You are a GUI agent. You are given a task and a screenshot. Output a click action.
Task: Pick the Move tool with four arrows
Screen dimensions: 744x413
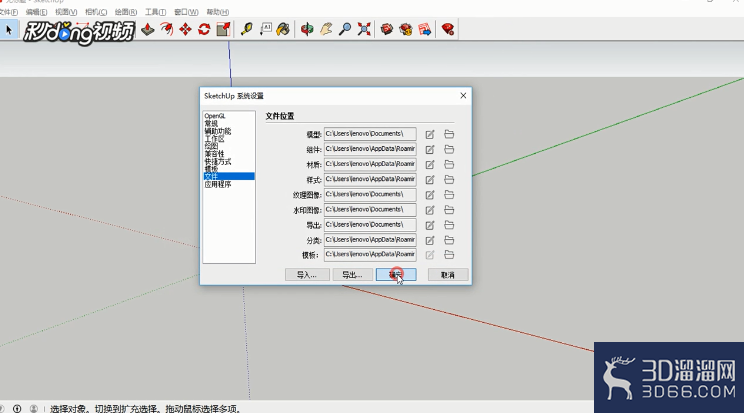186,29
